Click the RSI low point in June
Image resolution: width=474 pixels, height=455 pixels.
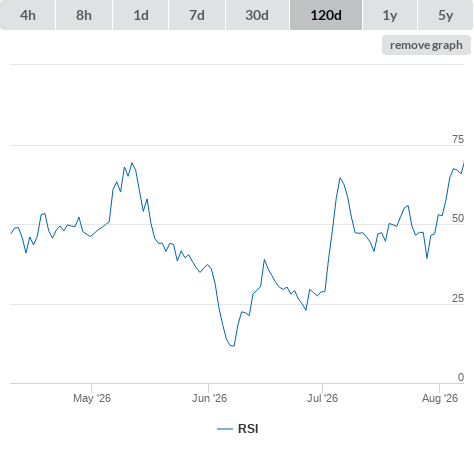pos(233,346)
